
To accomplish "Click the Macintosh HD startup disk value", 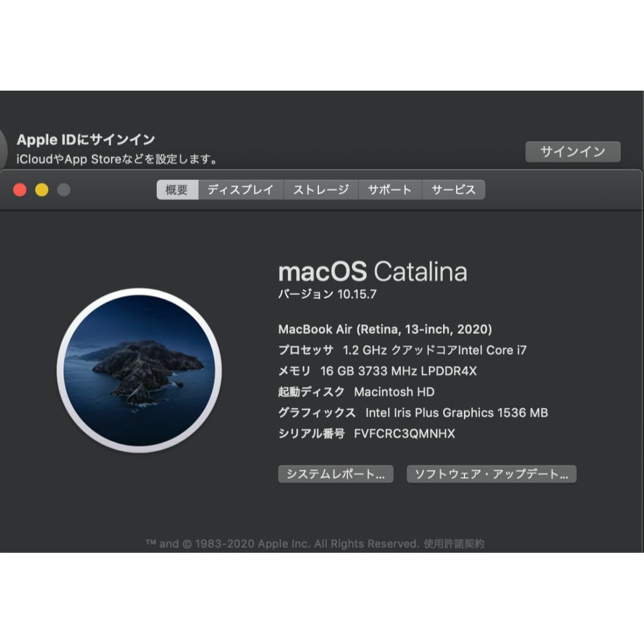I will pos(394,392).
